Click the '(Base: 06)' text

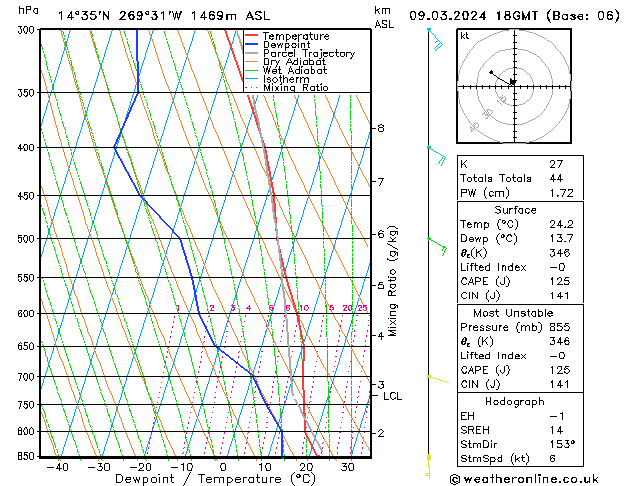582,16
